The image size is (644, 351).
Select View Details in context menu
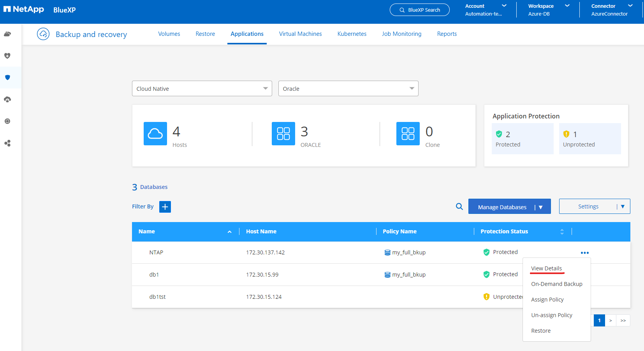pyautogui.click(x=546, y=268)
